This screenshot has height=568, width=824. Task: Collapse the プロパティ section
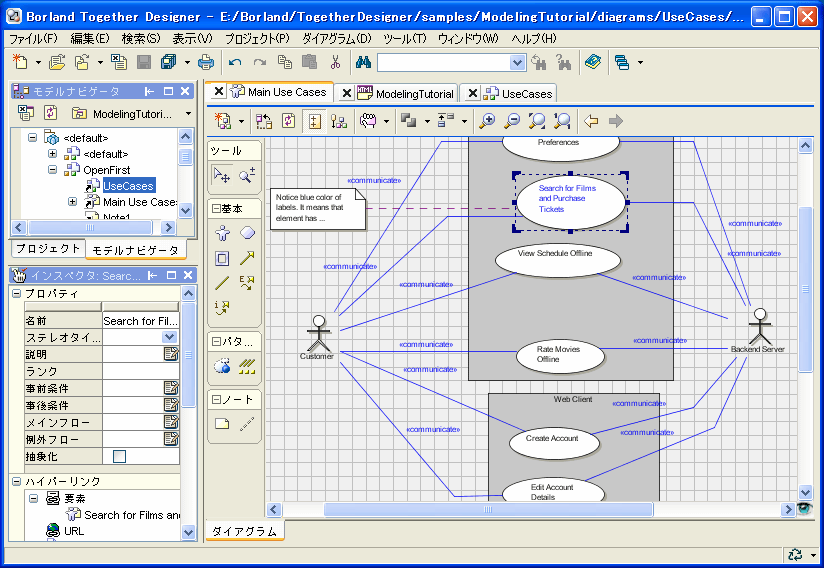coord(16,293)
